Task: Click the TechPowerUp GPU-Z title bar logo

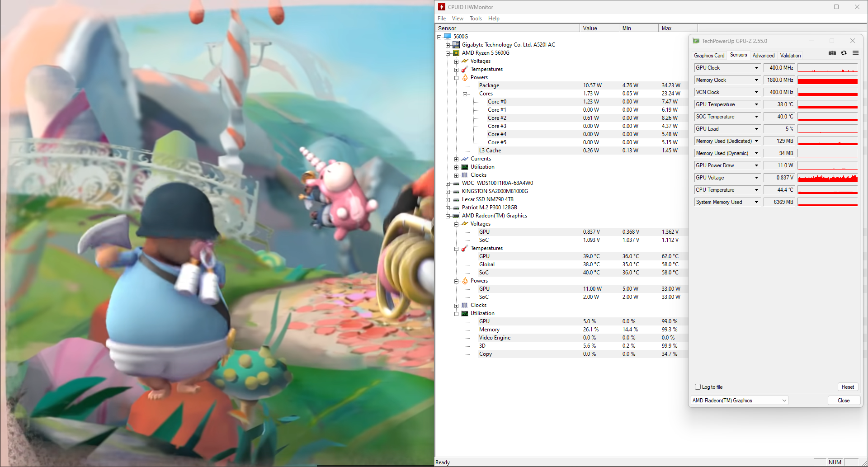Action: click(696, 41)
